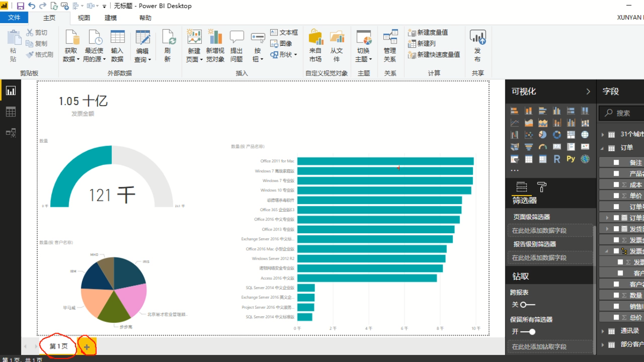Turn off the 保留所有筛选器 toggle

tap(528, 332)
